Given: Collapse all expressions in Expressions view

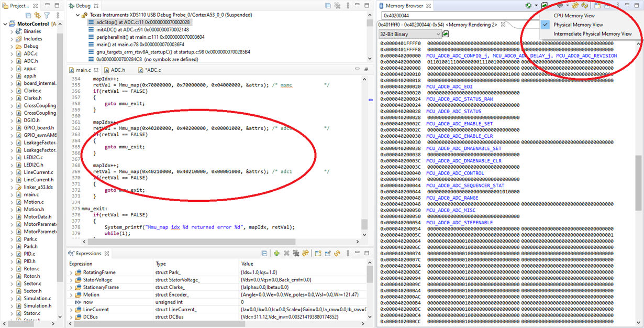Looking at the screenshot, I should (x=264, y=254).
